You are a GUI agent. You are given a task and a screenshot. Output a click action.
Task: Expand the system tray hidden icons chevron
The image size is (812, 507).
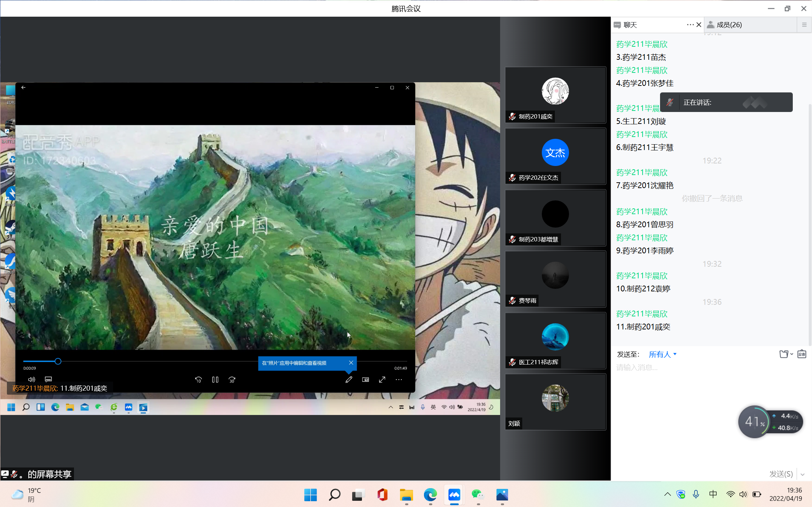667,494
